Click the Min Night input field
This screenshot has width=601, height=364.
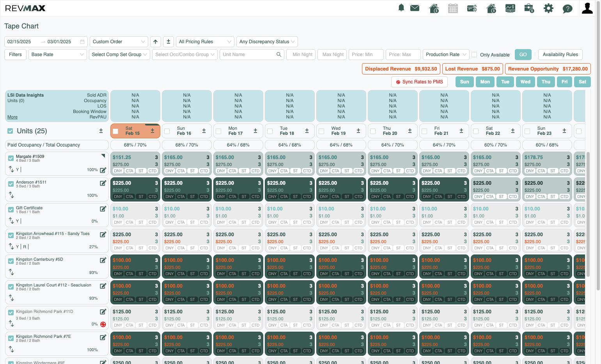[x=301, y=55]
